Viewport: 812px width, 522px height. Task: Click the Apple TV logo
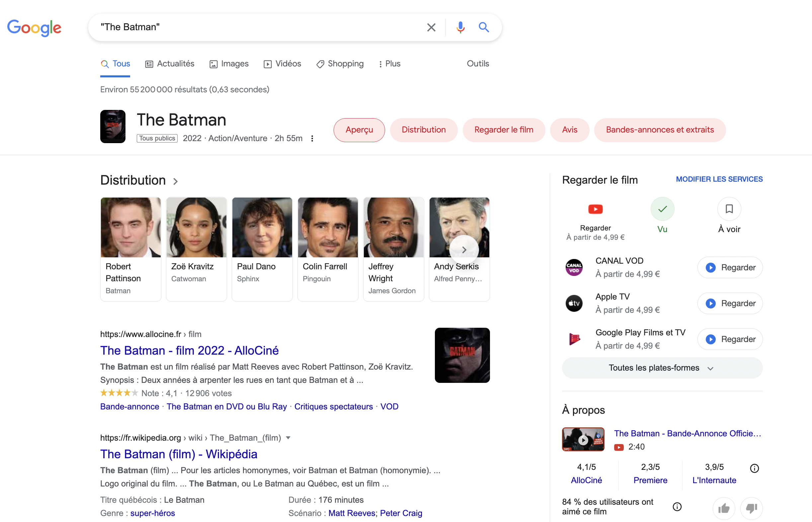(x=574, y=303)
